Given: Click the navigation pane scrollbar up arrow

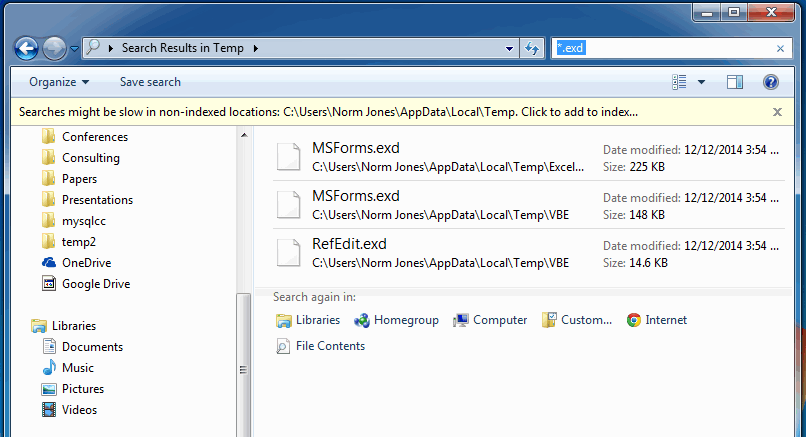Looking at the screenshot, I should coord(244,135).
